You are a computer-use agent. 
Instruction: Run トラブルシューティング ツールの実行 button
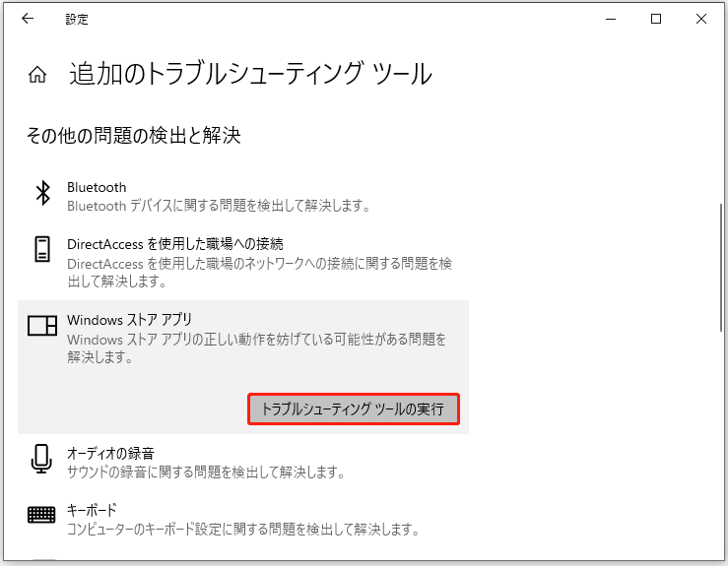pos(354,409)
